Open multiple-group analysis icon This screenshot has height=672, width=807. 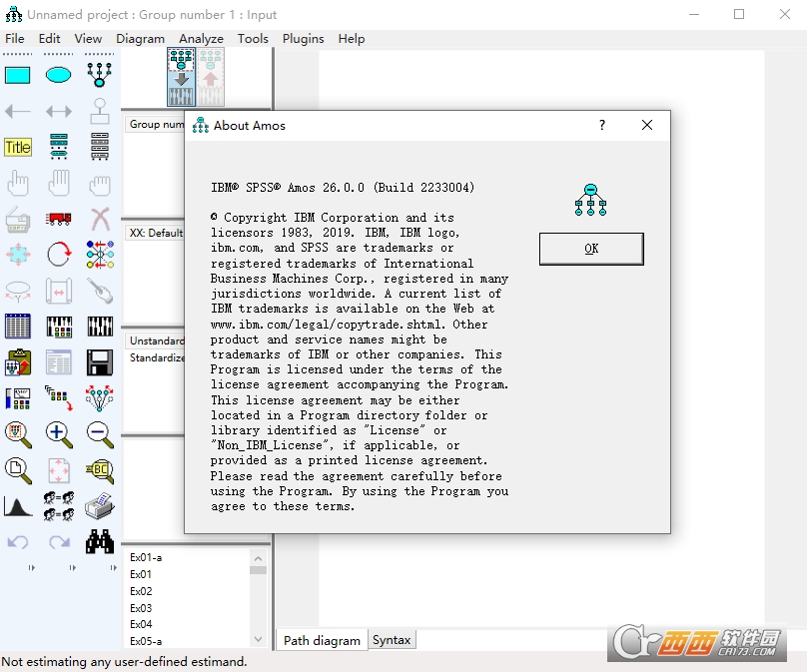[59, 506]
